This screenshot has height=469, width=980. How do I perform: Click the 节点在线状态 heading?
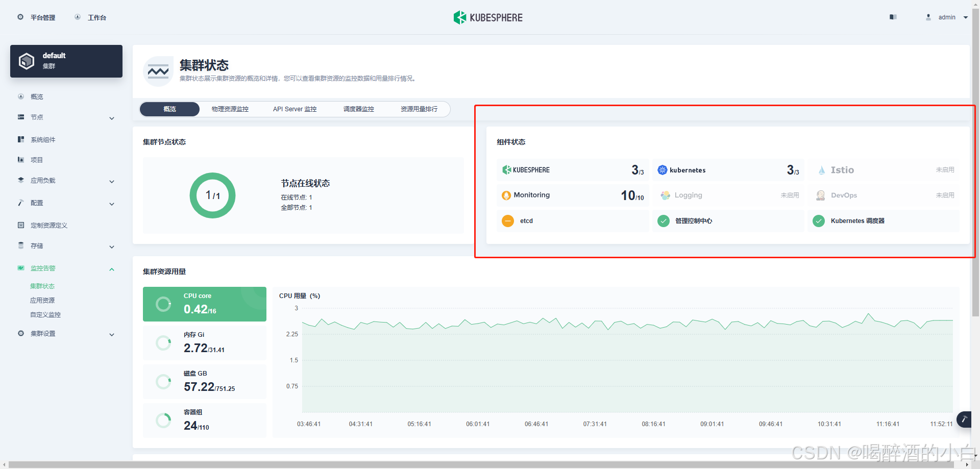tap(305, 183)
